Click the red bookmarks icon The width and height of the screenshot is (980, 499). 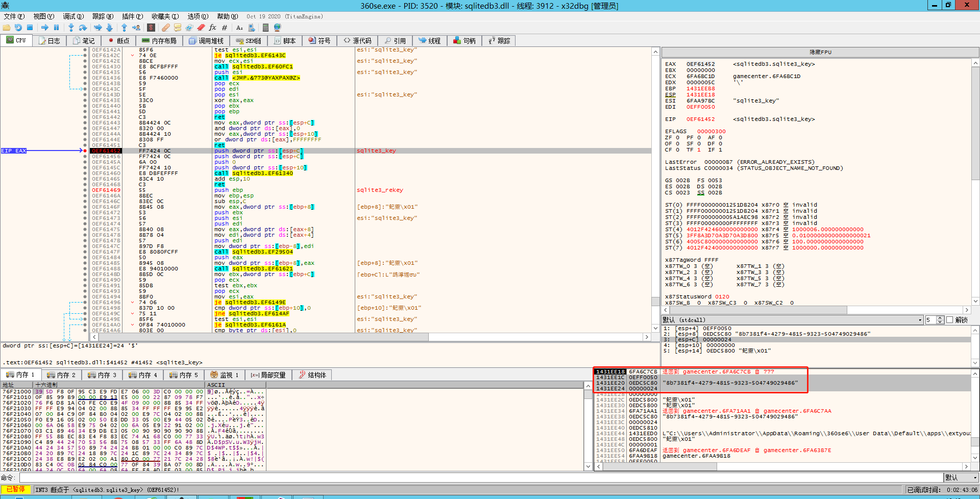click(201, 28)
